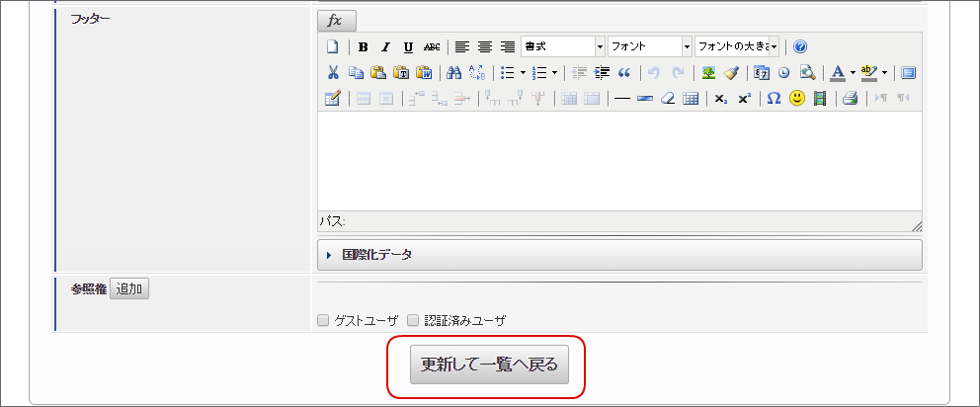The image size is (980, 407).
Task: Insert time with clock icon
Action: coord(783,72)
